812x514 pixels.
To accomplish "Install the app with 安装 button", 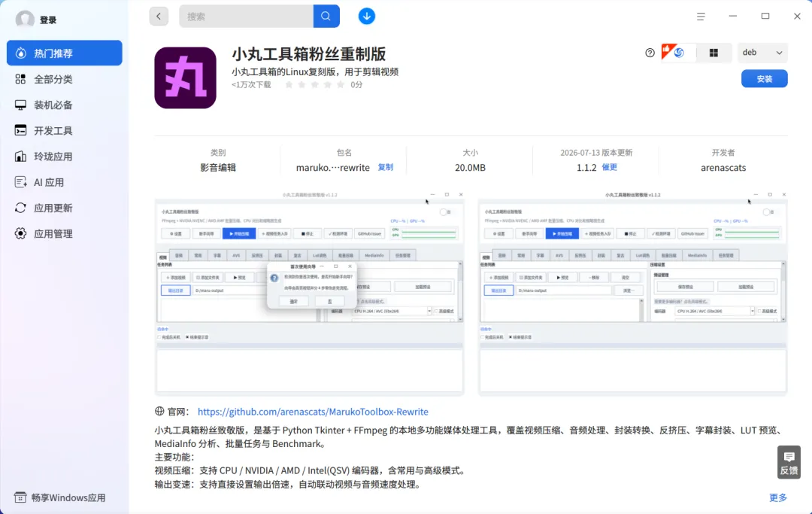I will pos(765,79).
